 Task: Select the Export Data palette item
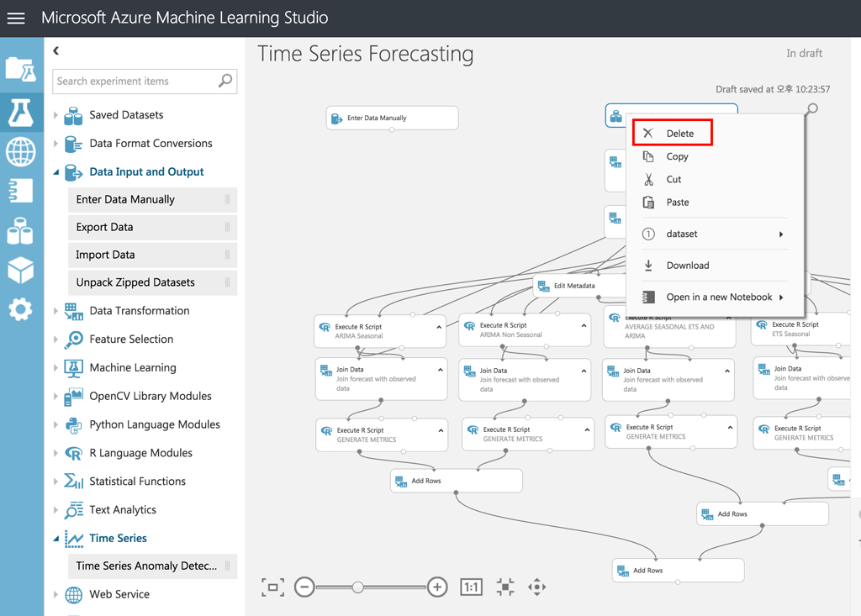153,227
